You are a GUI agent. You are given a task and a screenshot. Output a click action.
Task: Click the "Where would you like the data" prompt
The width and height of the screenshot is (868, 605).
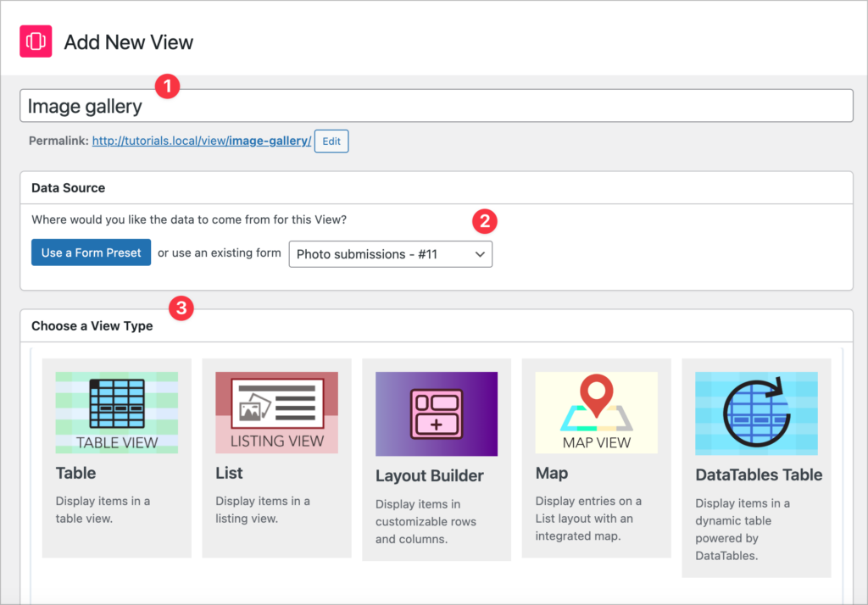[189, 219]
